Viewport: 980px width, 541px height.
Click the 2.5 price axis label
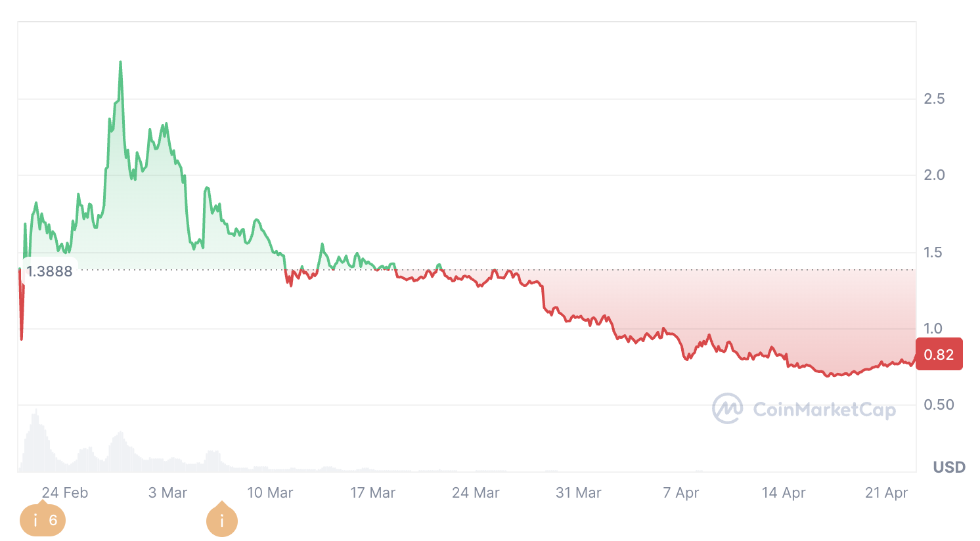[x=934, y=99]
